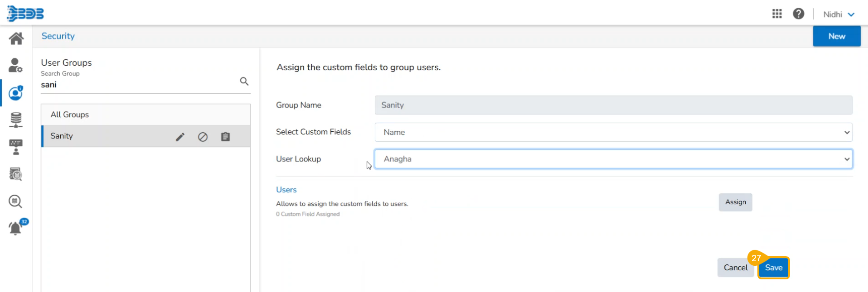Screen dimensions: 868x292
Task: Edit the Sanity group with pencil icon
Action: (x=180, y=137)
